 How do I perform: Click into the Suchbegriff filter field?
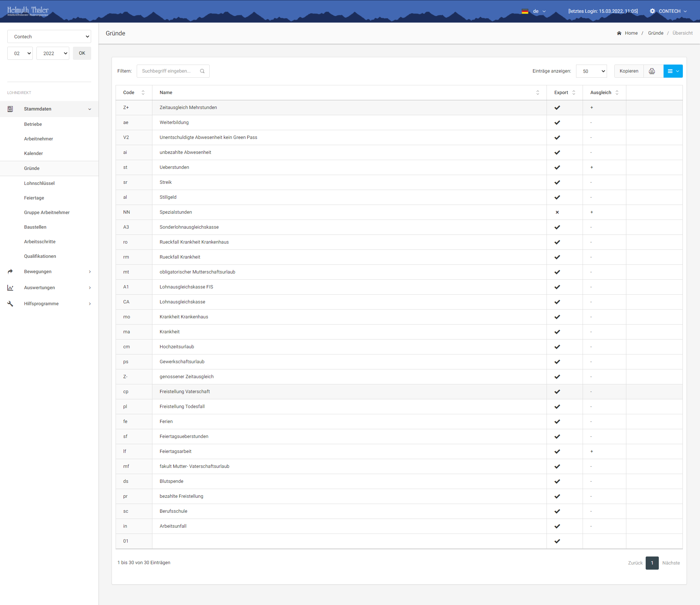point(168,71)
